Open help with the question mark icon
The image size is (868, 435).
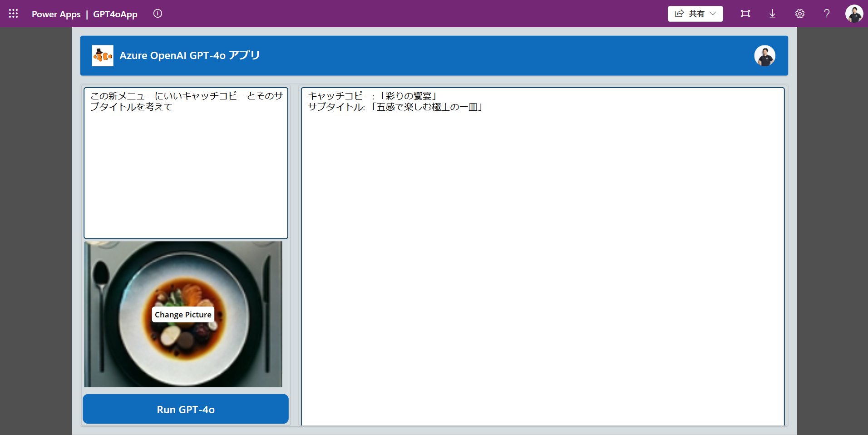[x=826, y=14]
